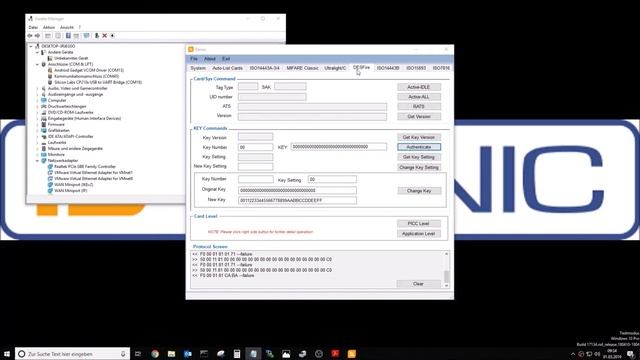Screen dimensions: 640x360
Task: Click the Computer category icon in device tree
Action: (44, 100)
